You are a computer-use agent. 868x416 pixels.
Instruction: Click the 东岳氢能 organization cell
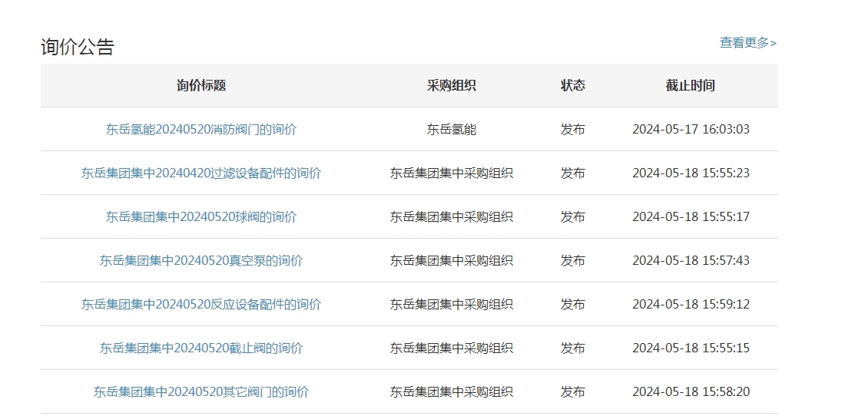pyautogui.click(x=452, y=130)
